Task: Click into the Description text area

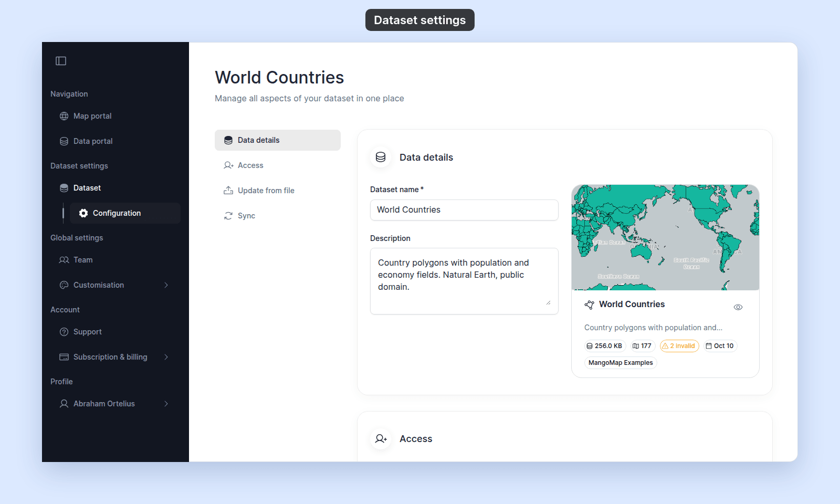Action: click(464, 281)
